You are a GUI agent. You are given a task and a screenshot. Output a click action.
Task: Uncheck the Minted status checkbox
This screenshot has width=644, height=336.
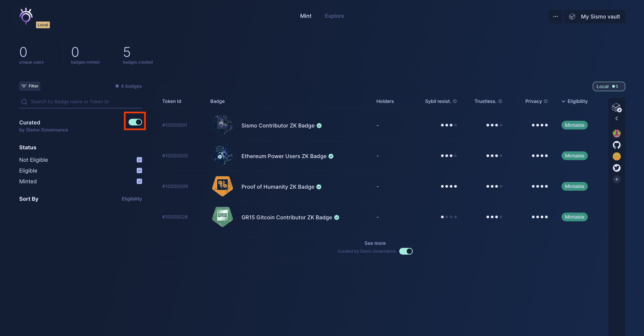coord(139,181)
